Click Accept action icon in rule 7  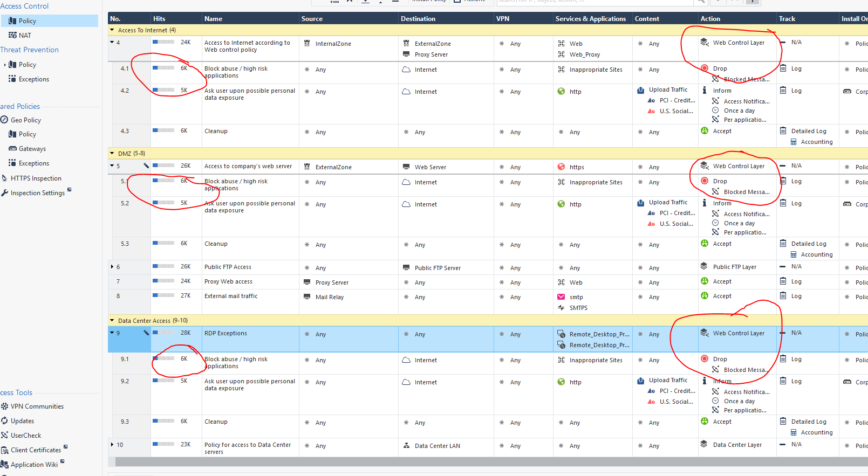click(x=705, y=281)
